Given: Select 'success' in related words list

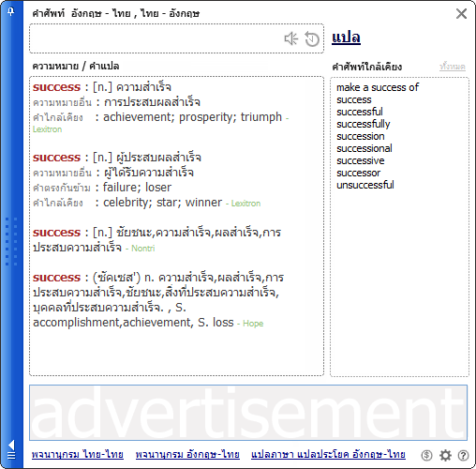Looking at the screenshot, I should [354, 99].
